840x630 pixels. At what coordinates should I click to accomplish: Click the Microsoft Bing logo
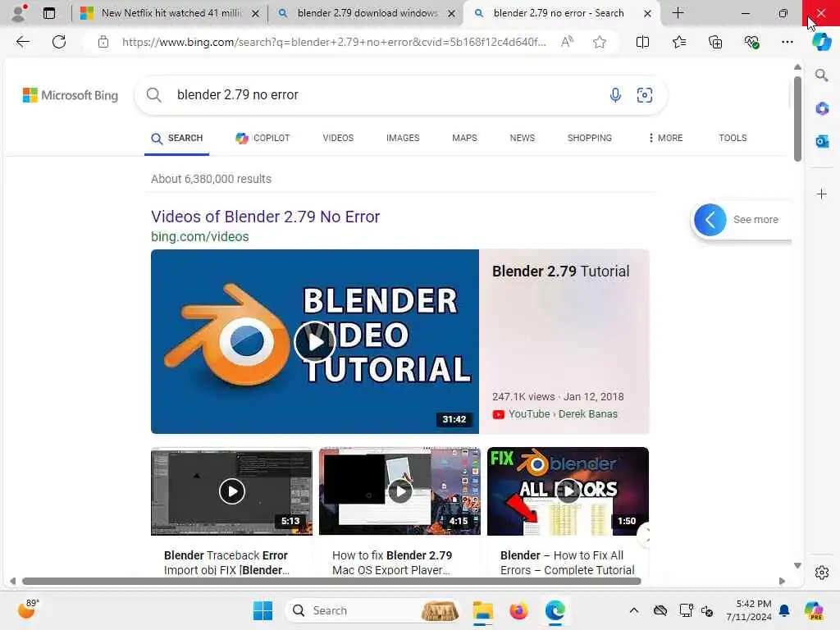71,95
